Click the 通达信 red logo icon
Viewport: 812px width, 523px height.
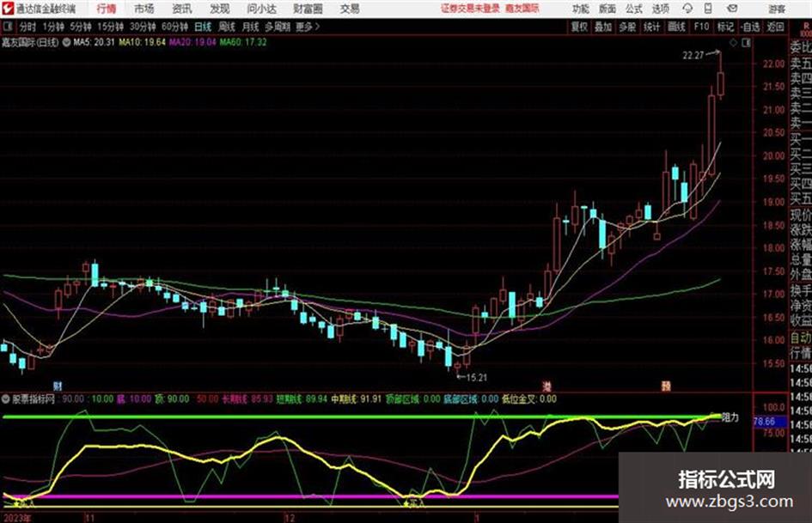pyautogui.click(x=8, y=9)
